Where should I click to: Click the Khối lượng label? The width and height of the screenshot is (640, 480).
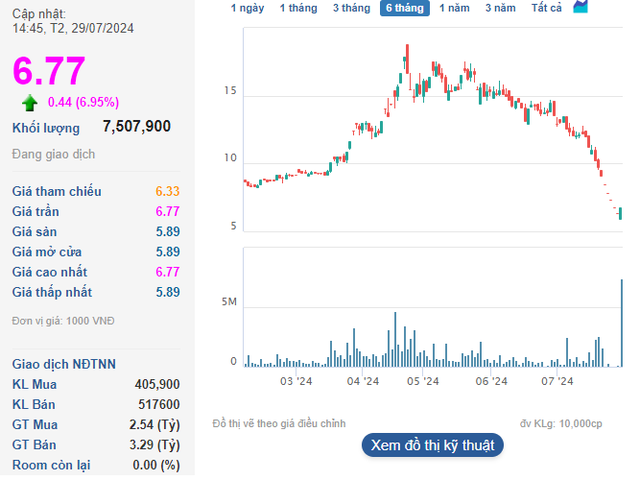[46, 128]
